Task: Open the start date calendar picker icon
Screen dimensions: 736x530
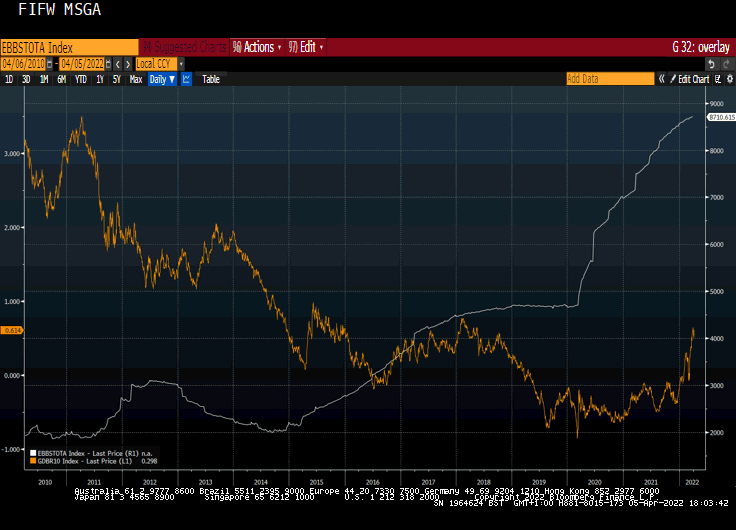Action: pyautogui.click(x=49, y=64)
